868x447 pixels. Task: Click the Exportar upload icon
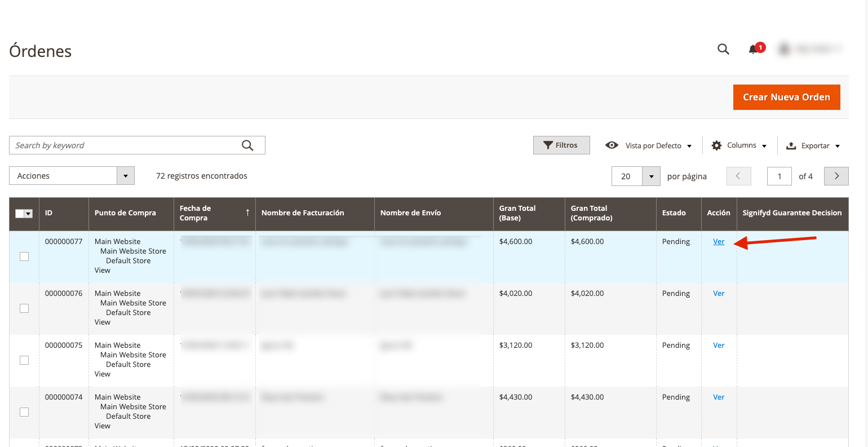[x=791, y=145]
